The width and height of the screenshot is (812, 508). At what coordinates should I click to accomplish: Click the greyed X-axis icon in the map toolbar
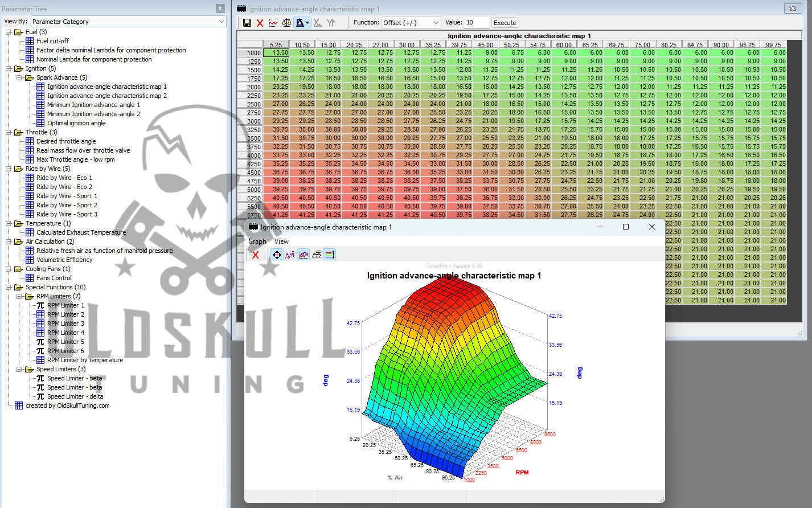pyautogui.click(x=318, y=23)
